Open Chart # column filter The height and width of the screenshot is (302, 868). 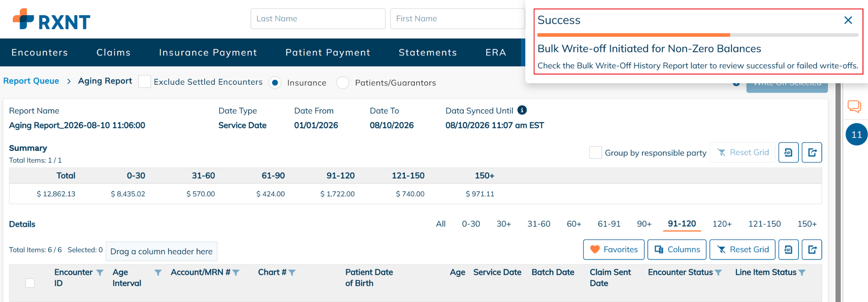[x=292, y=272]
